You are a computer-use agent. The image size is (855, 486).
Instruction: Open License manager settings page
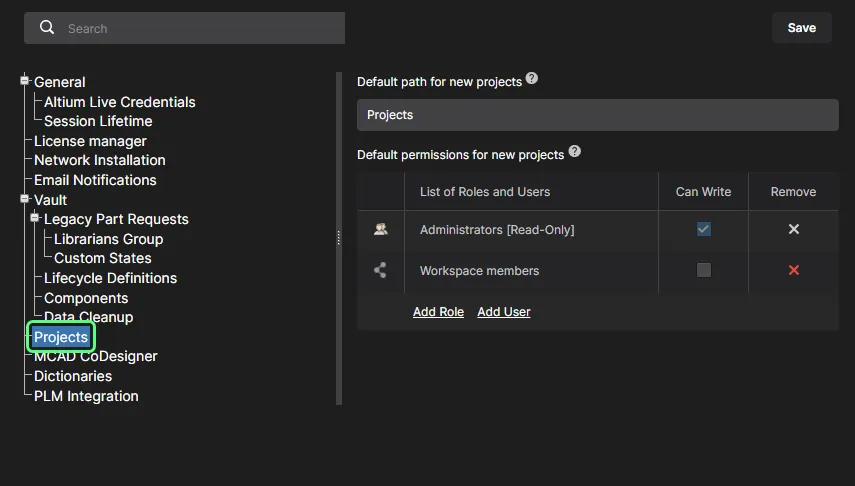click(x=90, y=141)
